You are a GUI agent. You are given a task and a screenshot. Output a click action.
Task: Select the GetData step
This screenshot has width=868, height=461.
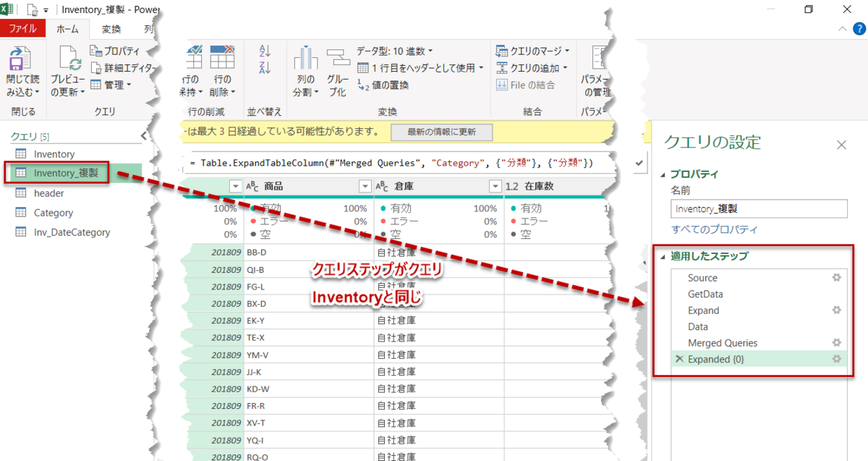point(705,295)
